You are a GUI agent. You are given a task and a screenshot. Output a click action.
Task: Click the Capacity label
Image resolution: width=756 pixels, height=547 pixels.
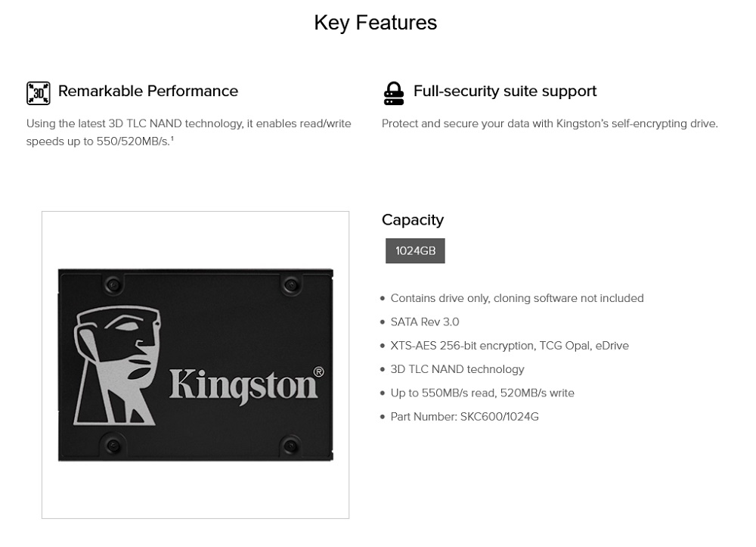point(413,220)
